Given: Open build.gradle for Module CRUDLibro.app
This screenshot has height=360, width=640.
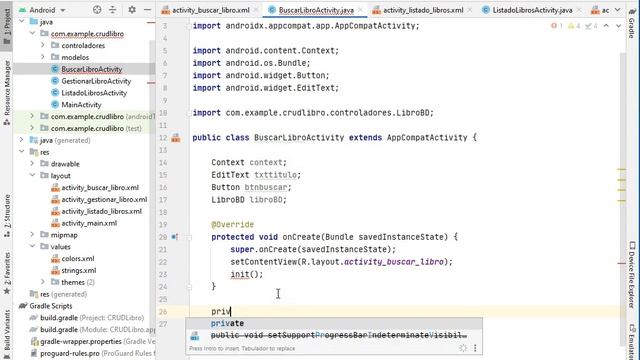Looking at the screenshot, I should [x=98, y=329].
